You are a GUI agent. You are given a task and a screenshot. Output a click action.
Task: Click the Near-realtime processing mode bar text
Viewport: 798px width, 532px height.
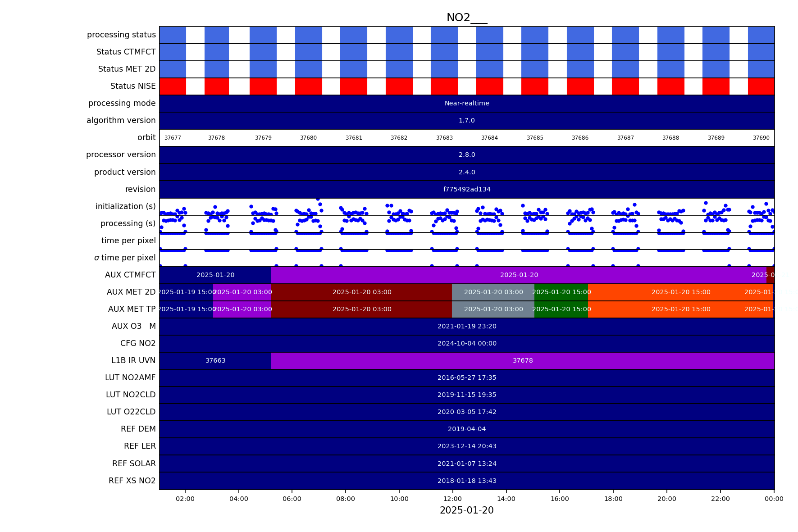pos(466,104)
